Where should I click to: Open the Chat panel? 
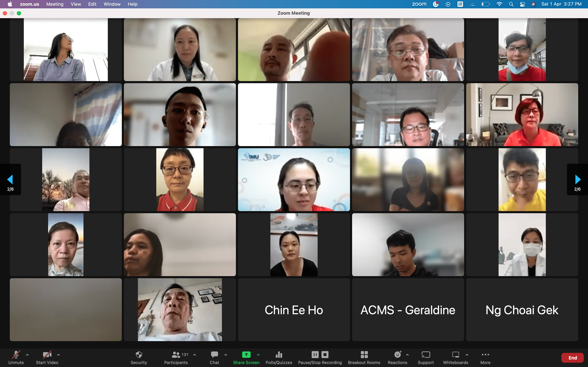[214, 355]
